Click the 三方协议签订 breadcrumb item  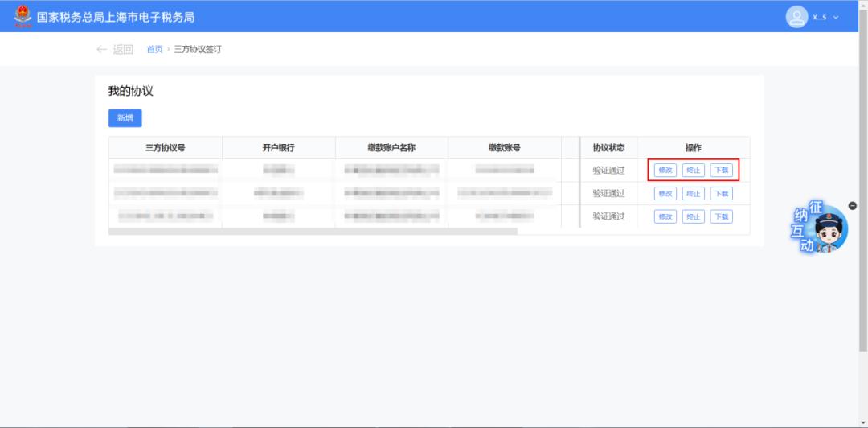coord(198,49)
